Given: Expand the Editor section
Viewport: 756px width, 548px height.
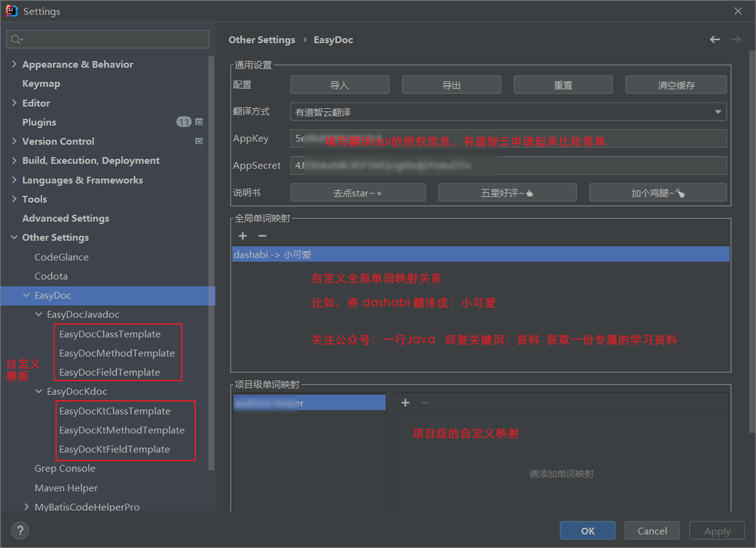Looking at the screenshot, I should [x=14, y=103].
